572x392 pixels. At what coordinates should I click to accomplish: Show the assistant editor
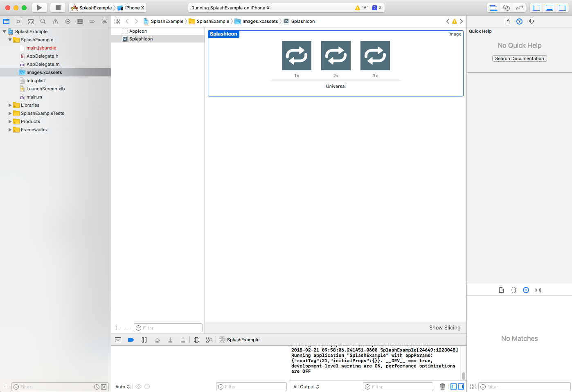point(507,8)
